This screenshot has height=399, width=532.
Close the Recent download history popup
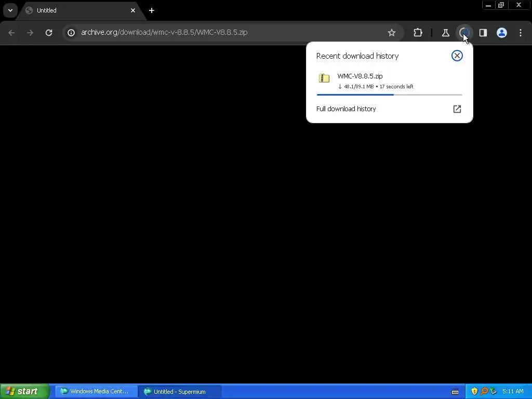click(x=457, y=56)
